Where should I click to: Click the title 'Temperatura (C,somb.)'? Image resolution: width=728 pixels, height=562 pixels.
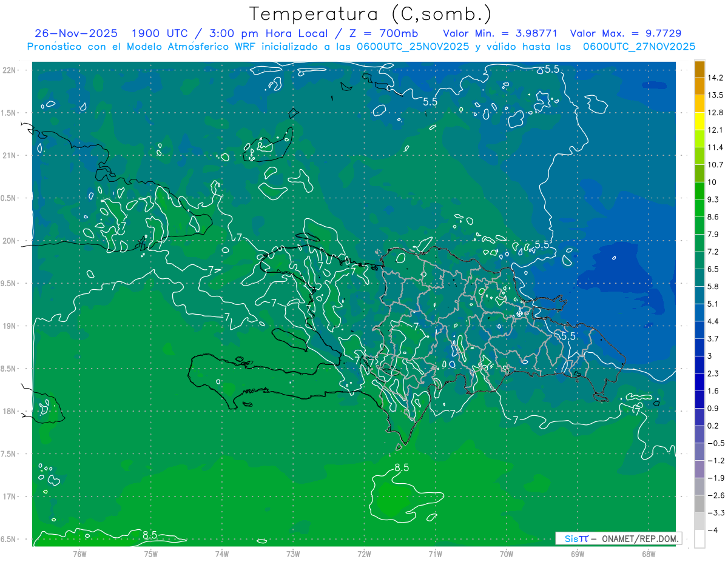(x=371, y=14)
